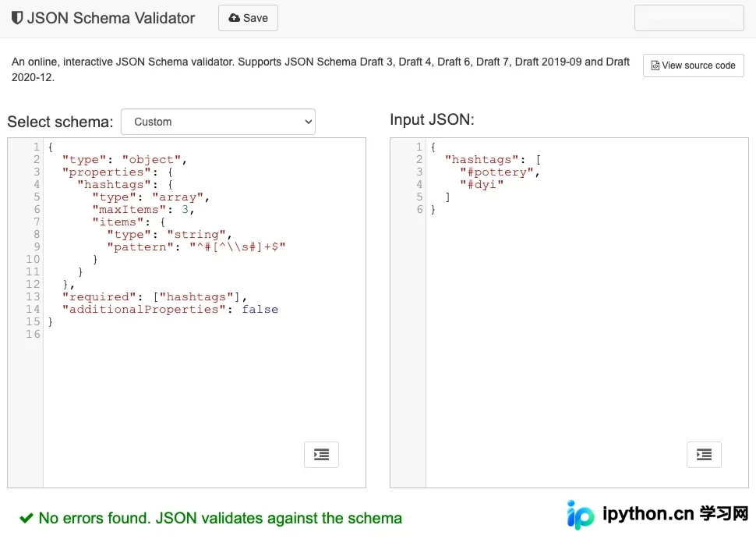Click the "#dyi" value in Input JSON

click(x=482, y=185)
